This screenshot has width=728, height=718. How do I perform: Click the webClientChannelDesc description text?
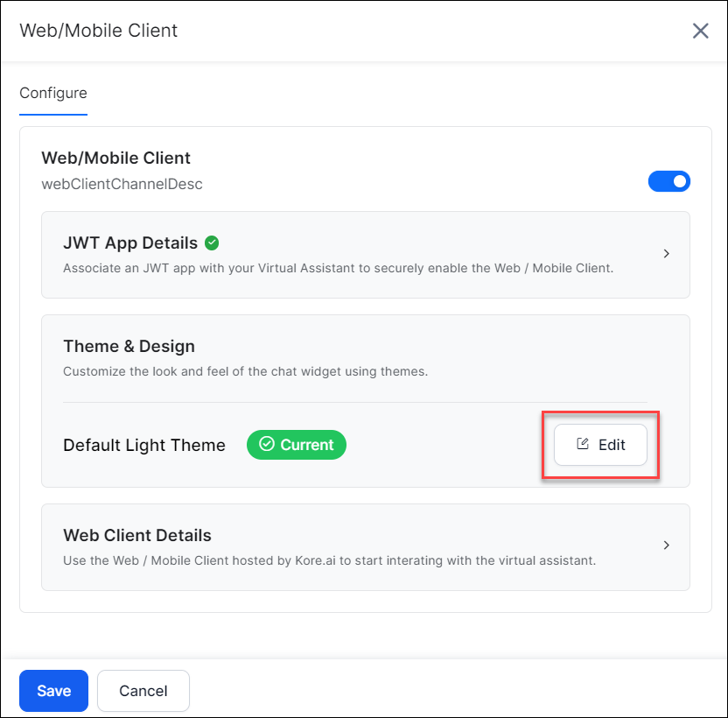(122, 184)
